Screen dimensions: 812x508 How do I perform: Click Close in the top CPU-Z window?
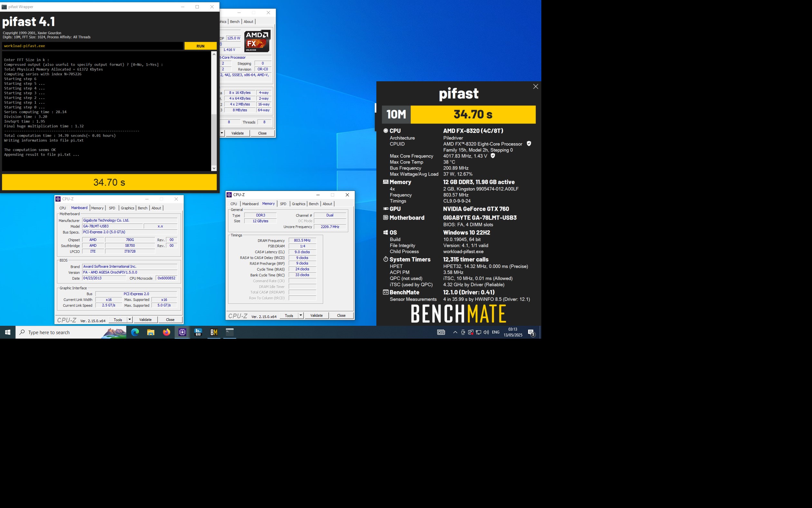(262, 133)
